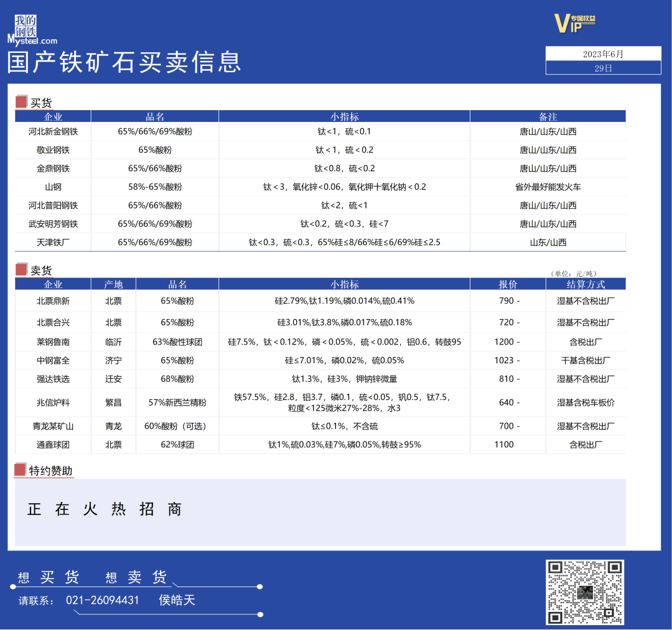Select the 省外最好能发火车 remark
672x630 pixels.
(x=548, y=187)
